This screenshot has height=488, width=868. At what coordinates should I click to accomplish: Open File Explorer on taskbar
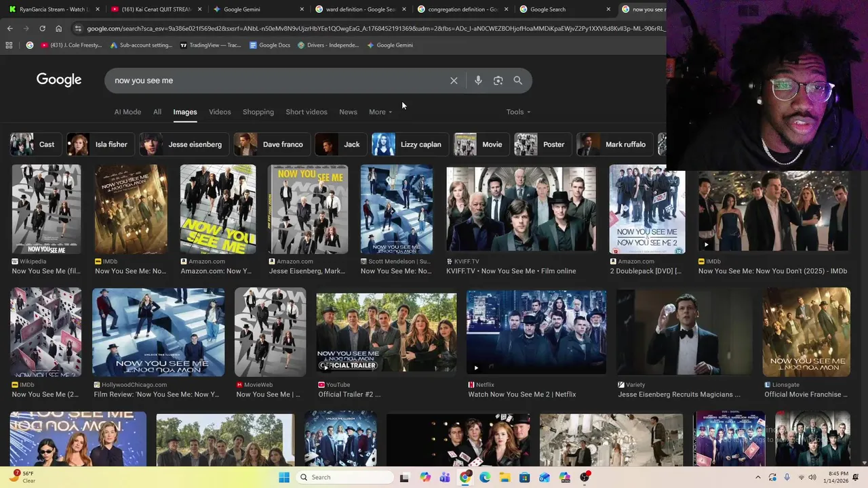point(505,477)
